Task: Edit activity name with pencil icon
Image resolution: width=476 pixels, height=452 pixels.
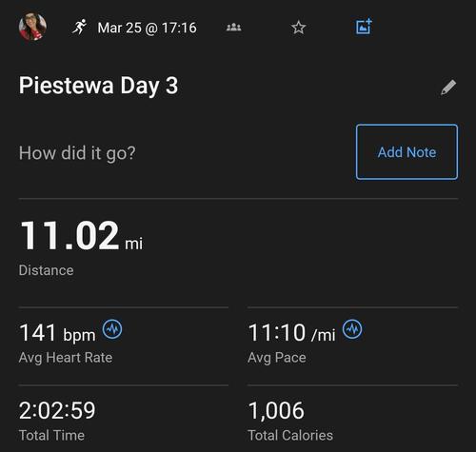Action: (x=448, y=88)
